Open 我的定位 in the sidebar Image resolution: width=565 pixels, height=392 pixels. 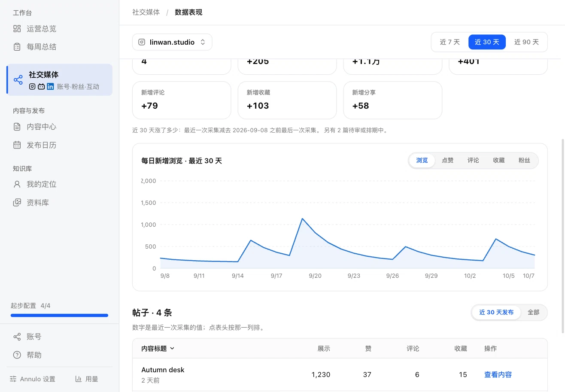point(60,184)
